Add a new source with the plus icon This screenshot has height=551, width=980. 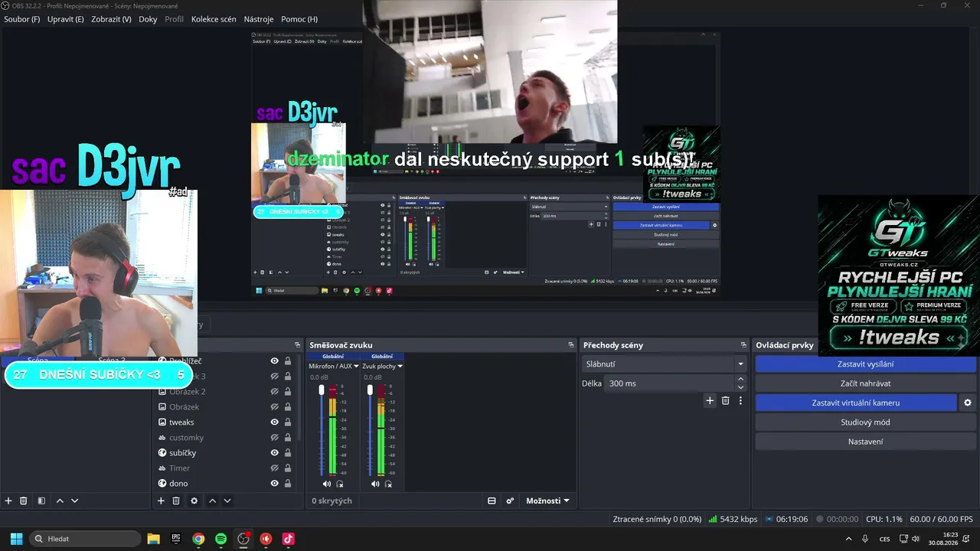(x=161, y=500)
